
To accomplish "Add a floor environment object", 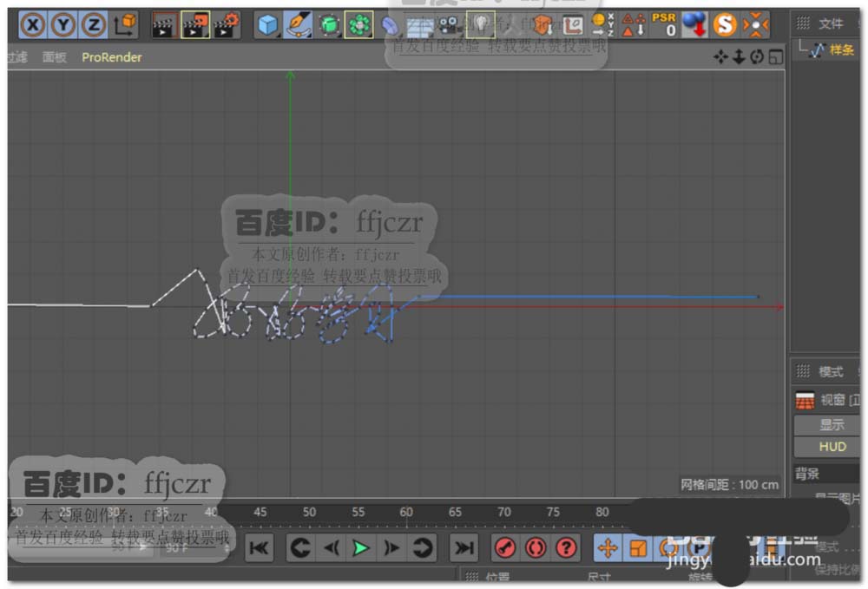I will pyautogui.click(x=420, y=25).
